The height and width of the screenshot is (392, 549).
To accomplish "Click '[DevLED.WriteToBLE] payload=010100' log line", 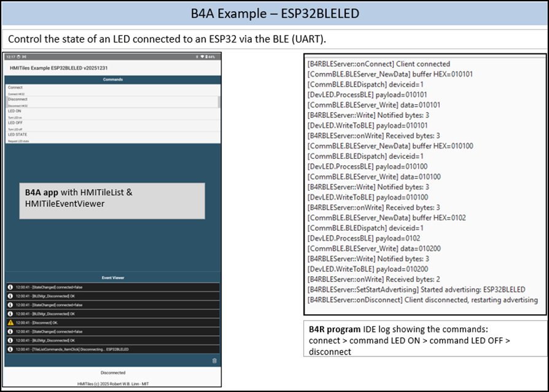I will click(368, 197).
